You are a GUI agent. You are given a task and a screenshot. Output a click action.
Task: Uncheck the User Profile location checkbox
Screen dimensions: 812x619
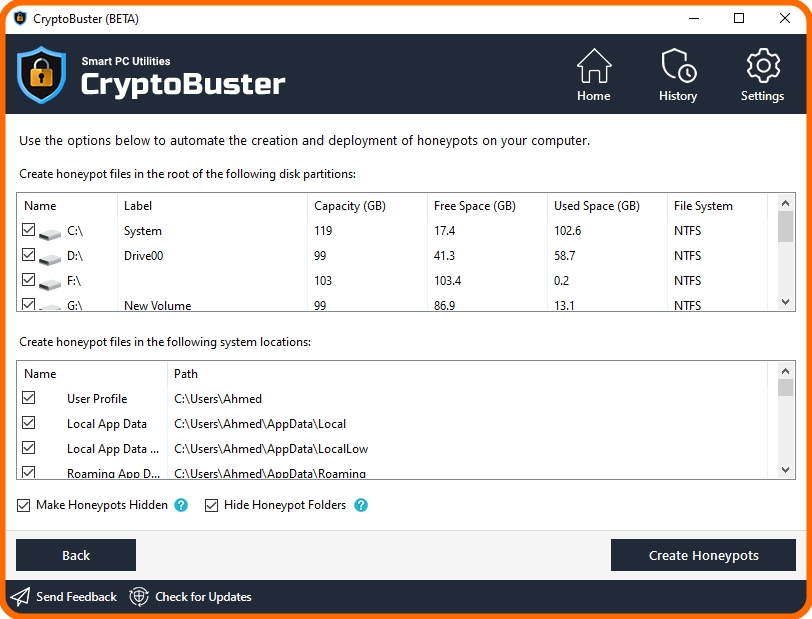(x=28, y=397)
